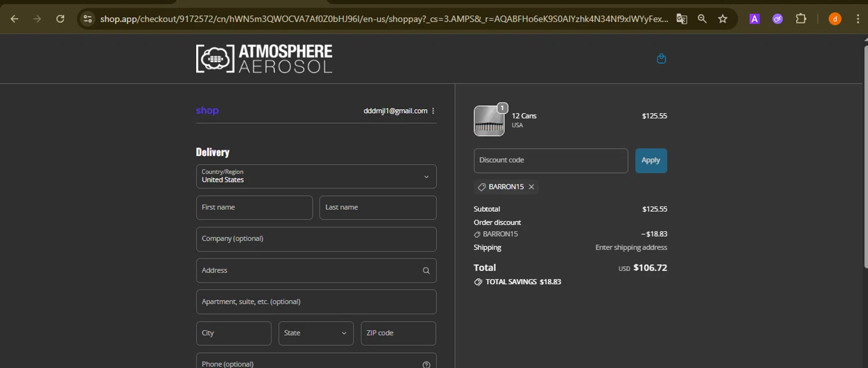
Task: Open the State dropdown
Action: tap(316, 333)
